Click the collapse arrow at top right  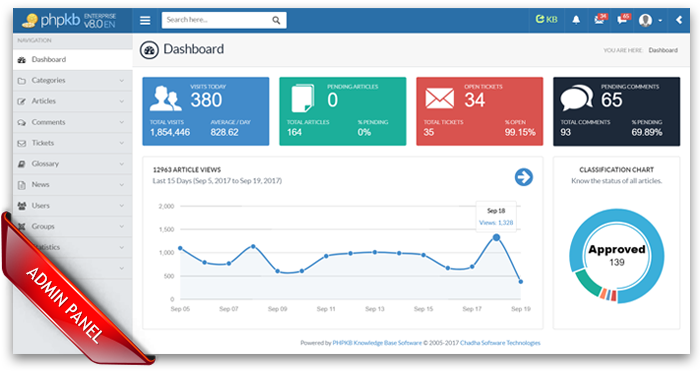[679, 20]
